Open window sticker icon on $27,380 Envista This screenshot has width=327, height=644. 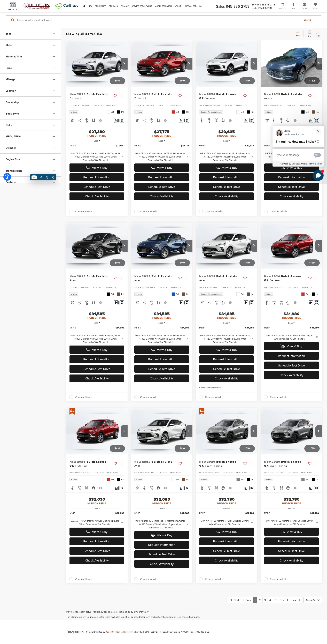click(116, 121)
